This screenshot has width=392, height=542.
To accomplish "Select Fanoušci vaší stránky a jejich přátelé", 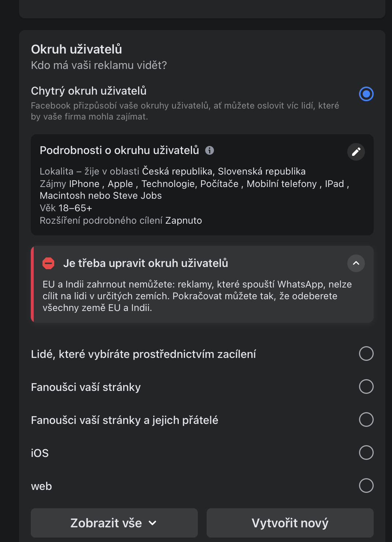I will (366, 420).
